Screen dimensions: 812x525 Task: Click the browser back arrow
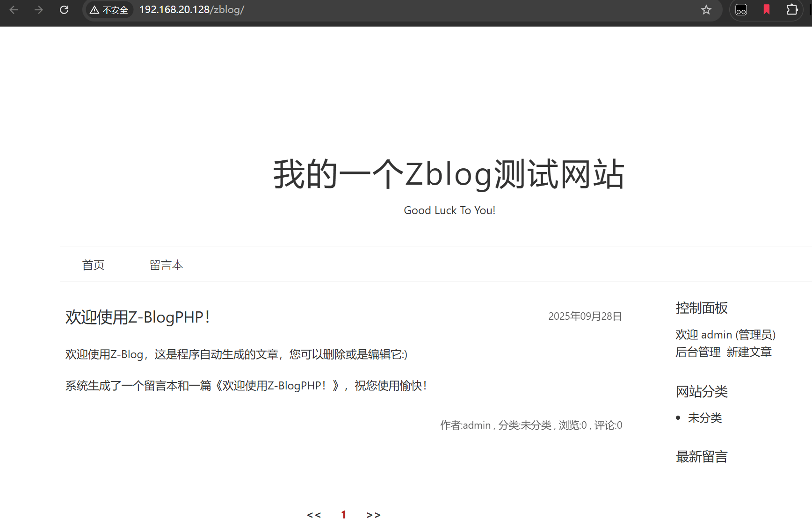coord(14,10)
